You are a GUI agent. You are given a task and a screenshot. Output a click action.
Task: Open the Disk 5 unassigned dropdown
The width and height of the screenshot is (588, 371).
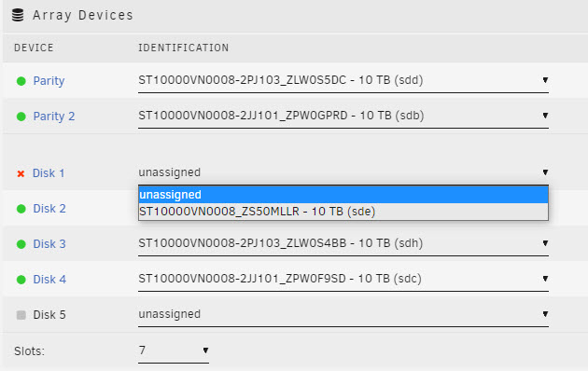point(343,314)
